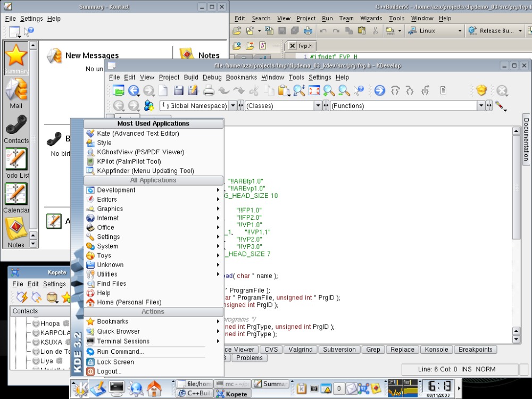
Task: Click the zoom in magnifier in KDevelop
Action: click(x=329, y=90)
